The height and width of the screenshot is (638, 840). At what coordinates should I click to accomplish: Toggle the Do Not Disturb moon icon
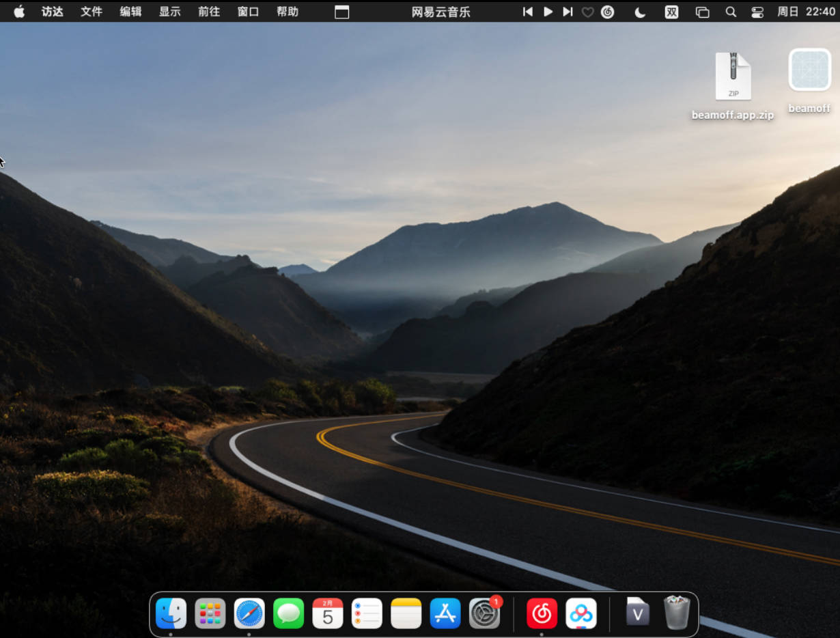pyautogui.click(x=640, y=12)
